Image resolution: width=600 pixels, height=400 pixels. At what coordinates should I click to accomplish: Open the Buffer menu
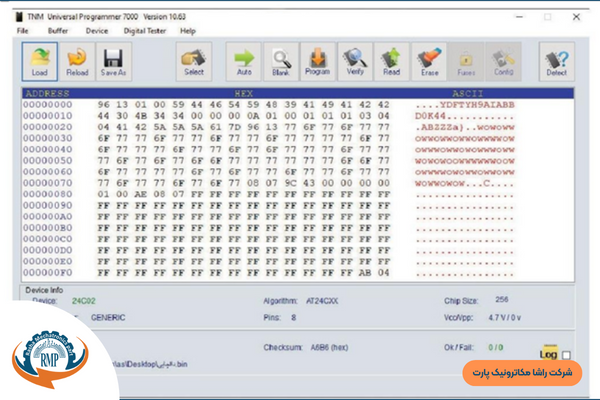click(x=58, y=31)
